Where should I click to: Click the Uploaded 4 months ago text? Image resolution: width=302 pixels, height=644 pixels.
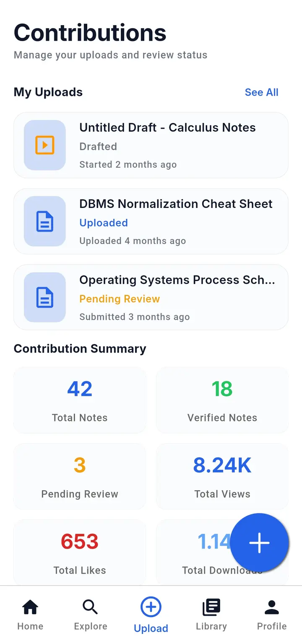133,241
